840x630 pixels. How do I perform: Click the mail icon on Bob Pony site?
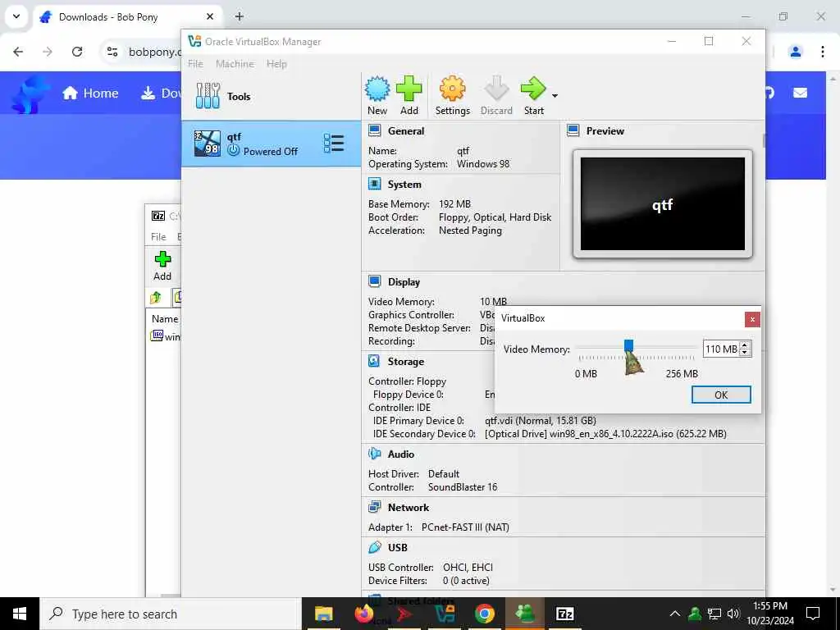click(x=800, y=94)
